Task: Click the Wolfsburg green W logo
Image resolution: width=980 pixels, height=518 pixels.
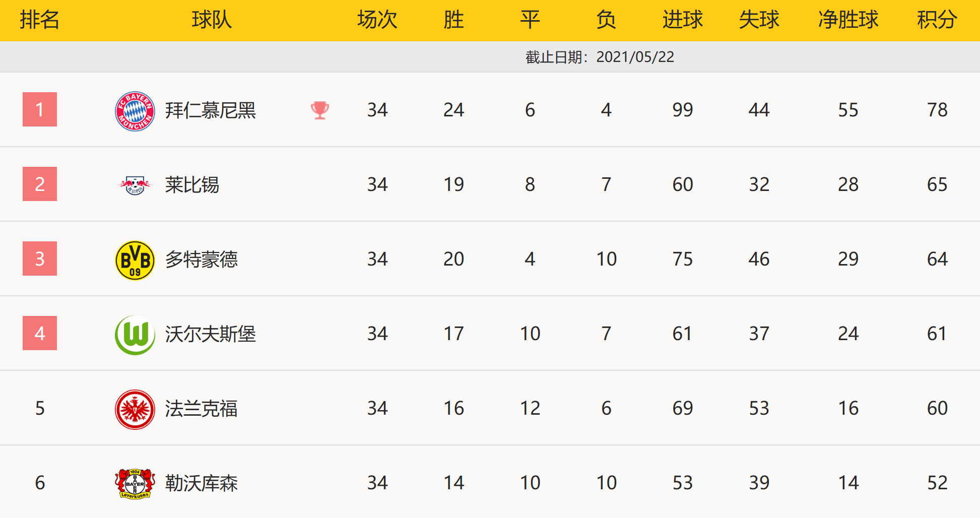Action: click(135, 335)
